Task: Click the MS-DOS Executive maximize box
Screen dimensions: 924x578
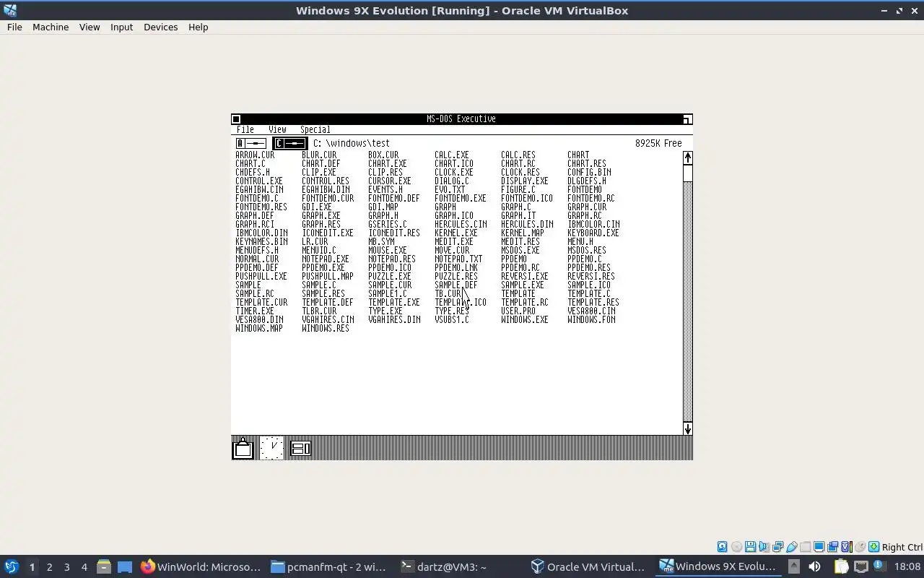Action: pyautogui.click(x=687, y=119)
